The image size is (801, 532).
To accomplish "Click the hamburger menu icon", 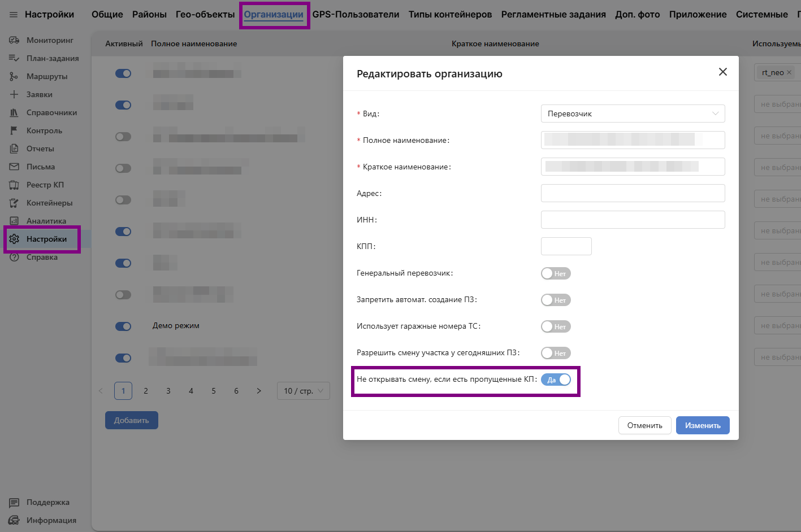I will [x=14, y=15].
